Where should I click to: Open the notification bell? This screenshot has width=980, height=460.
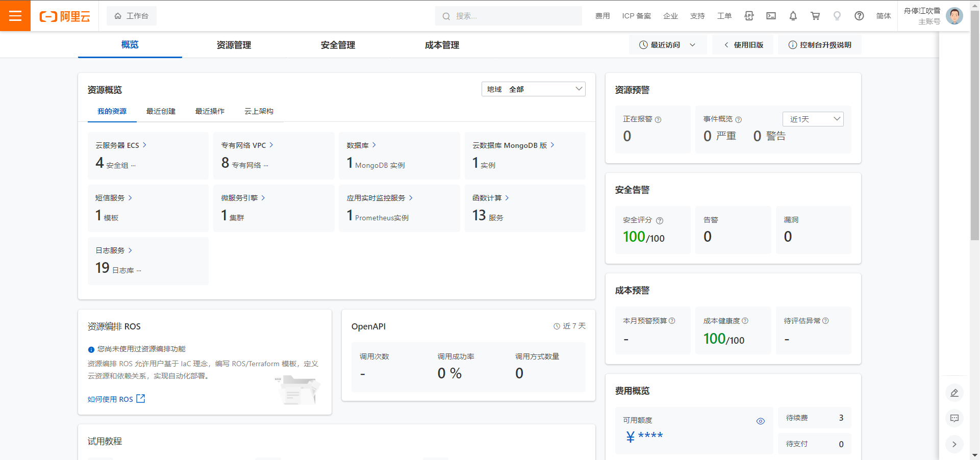pyautogui.click(x=793, y=16)
